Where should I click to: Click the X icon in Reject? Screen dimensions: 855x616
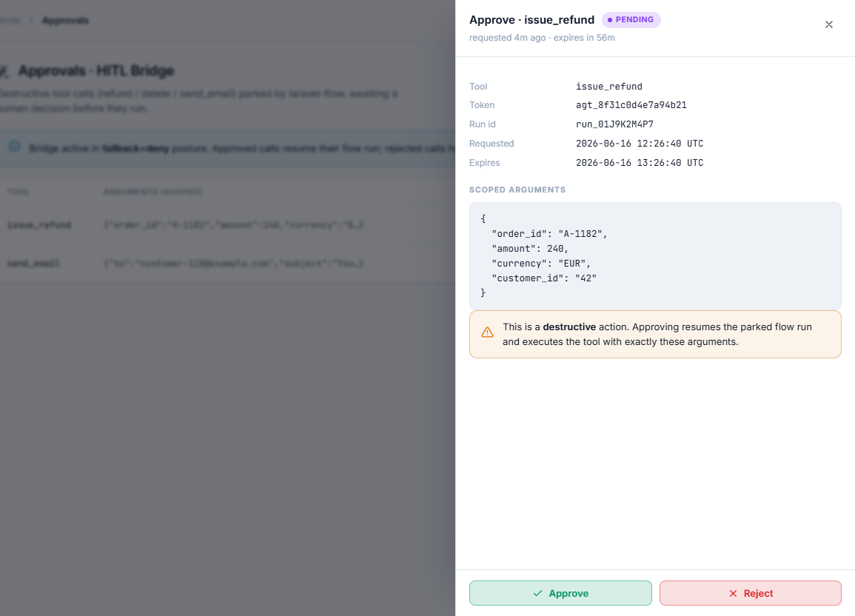pyautogui.click(x=734, y=593)
